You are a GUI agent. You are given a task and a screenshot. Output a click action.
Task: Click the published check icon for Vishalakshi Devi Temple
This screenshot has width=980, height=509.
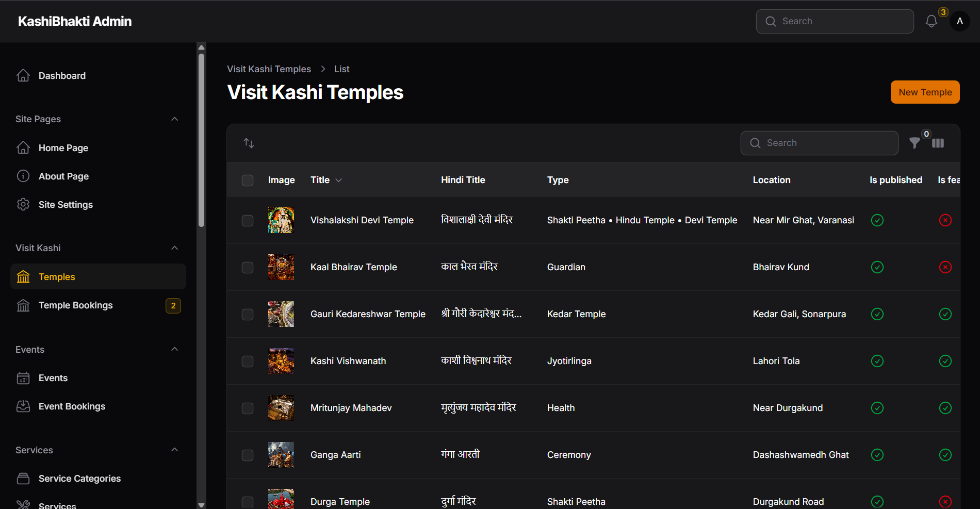[x=877, y=220]
